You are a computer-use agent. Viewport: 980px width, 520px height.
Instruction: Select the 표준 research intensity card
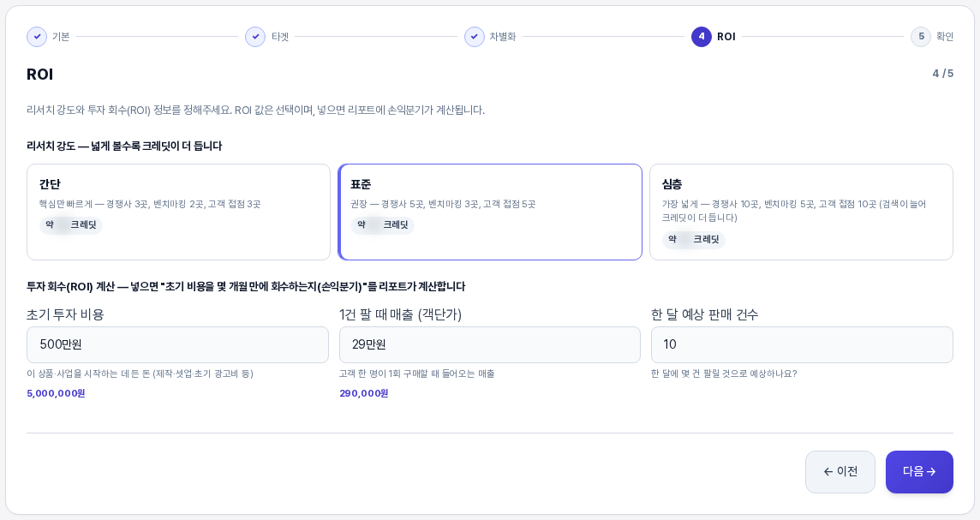[x=490, y=212]
